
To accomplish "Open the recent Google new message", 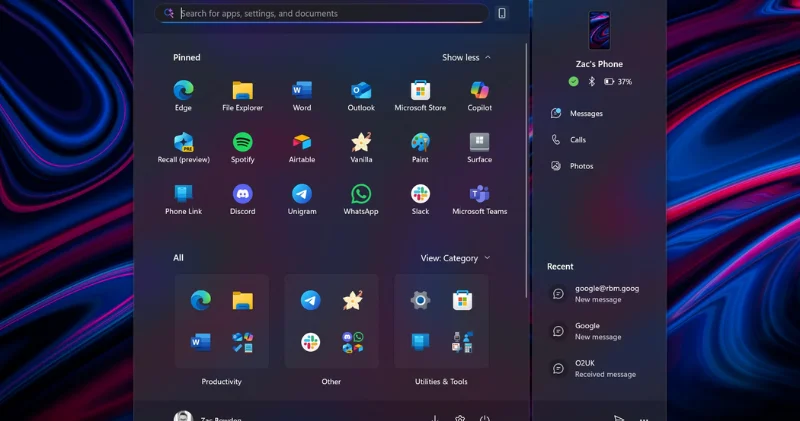I will pos(587,331).
